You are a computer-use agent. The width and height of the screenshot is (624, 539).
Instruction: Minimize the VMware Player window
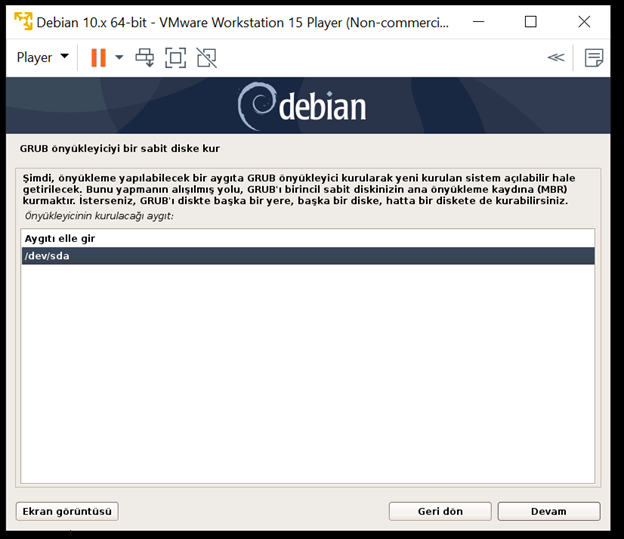[x=478, y=21]
